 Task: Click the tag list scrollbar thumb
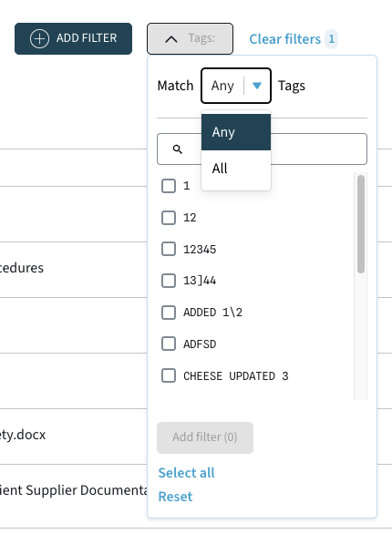pyautogui.click(x=361, y=224)
